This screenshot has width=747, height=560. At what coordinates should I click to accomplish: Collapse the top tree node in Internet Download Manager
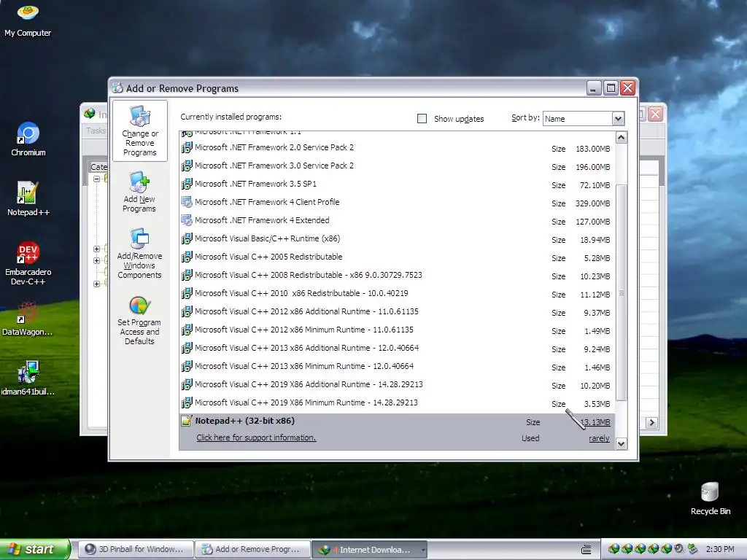click(x=97, y=179)
